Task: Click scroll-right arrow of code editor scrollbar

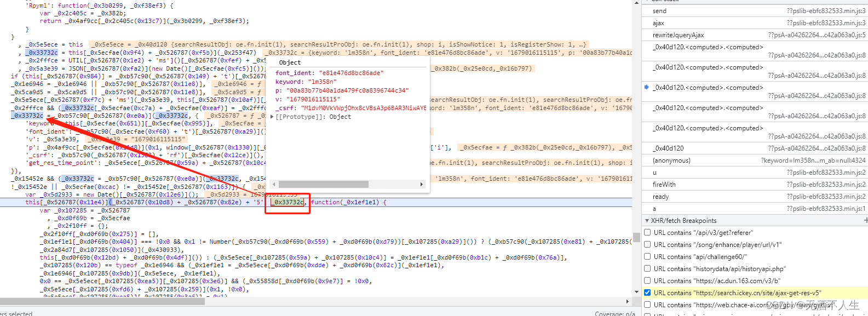Action: click(628, 301)
